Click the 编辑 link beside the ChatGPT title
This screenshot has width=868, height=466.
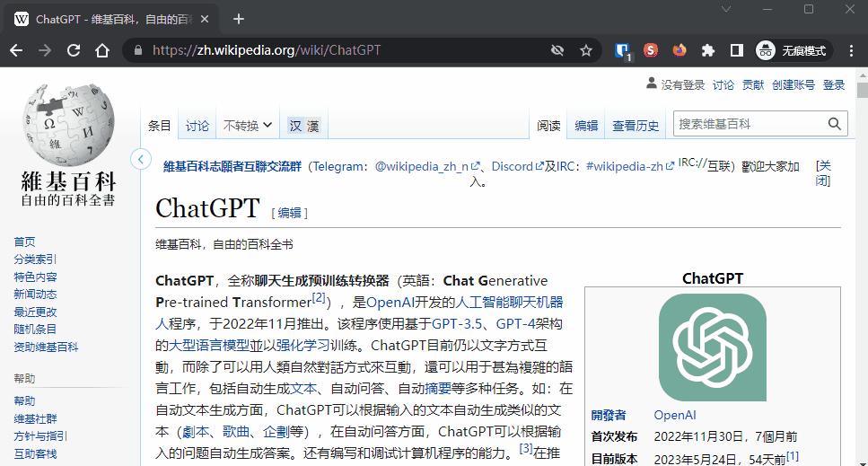coord(290,213)
